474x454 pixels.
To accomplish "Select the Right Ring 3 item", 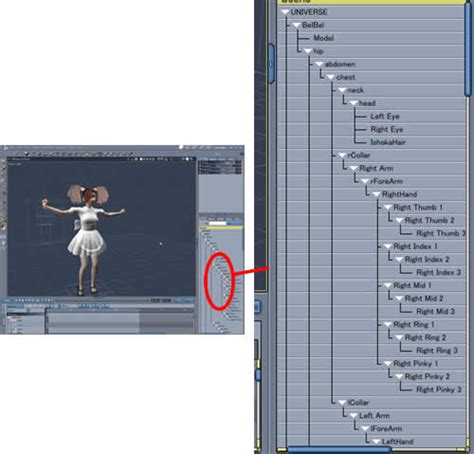I will pos(437,350).
